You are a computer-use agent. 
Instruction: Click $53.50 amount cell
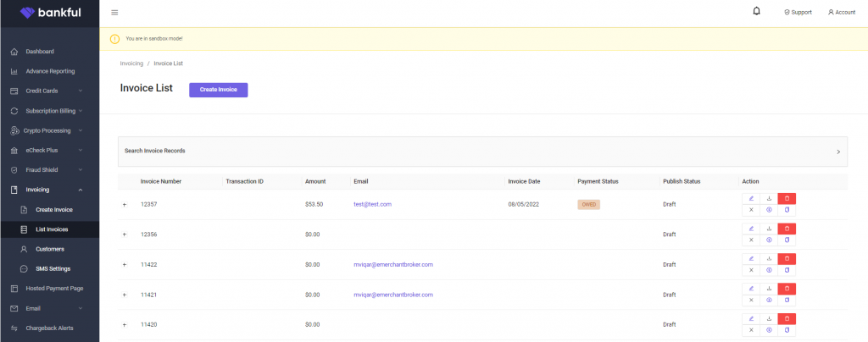click(x=314, y=204)
